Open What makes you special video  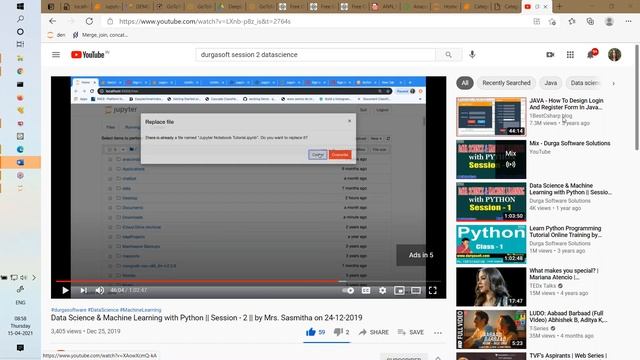click(x=491, y=287)
